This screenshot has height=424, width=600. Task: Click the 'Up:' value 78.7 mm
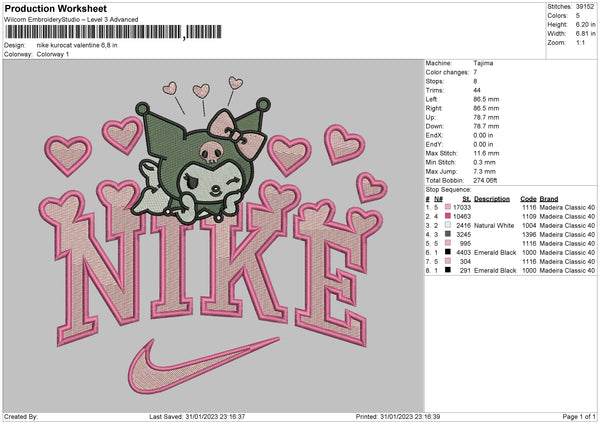486,117
